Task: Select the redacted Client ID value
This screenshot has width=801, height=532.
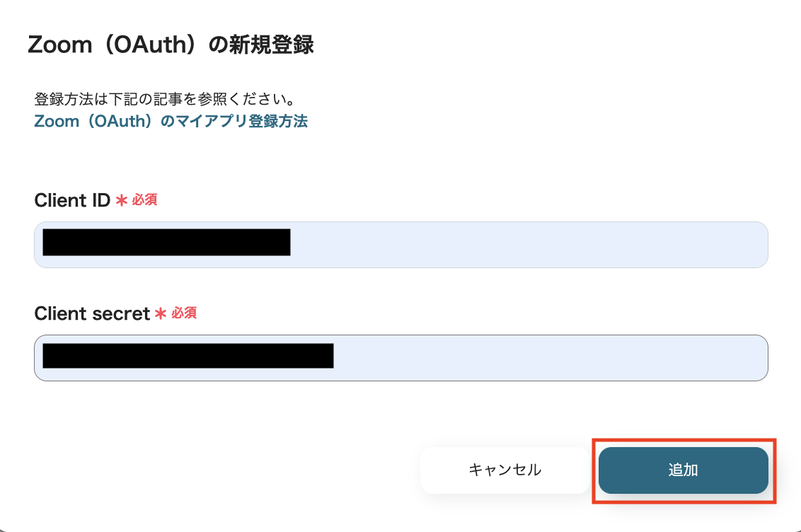Action: pos(166,243)
